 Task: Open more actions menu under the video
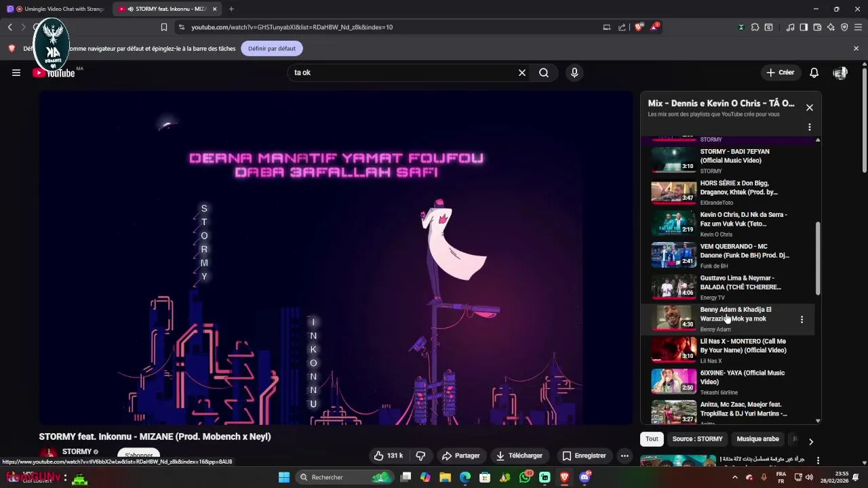625,455
